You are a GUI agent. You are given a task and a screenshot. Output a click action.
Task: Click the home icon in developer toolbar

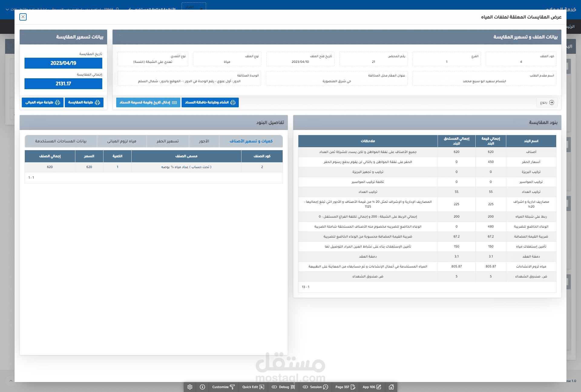click(391, 387)
